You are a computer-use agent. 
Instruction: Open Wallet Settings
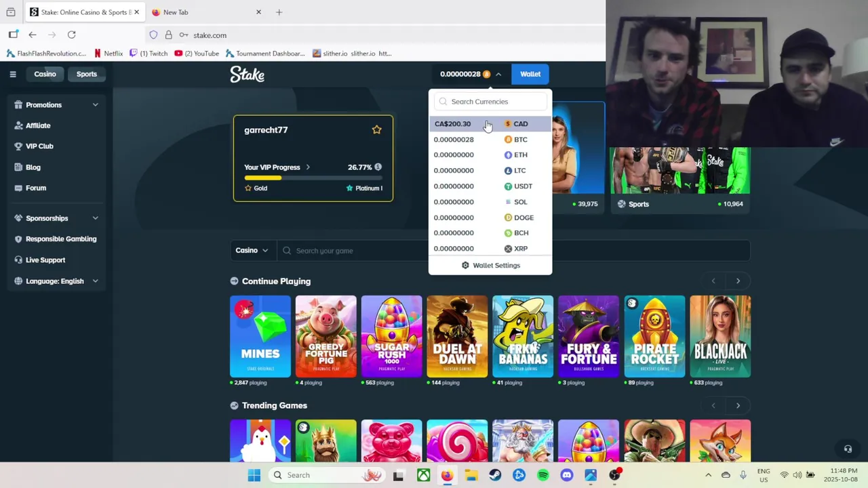[x=490, y=266]
